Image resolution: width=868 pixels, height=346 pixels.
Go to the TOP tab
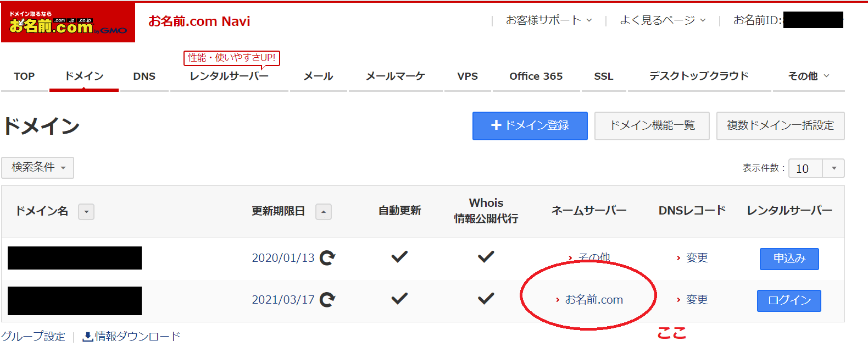[x=24, y=76]
